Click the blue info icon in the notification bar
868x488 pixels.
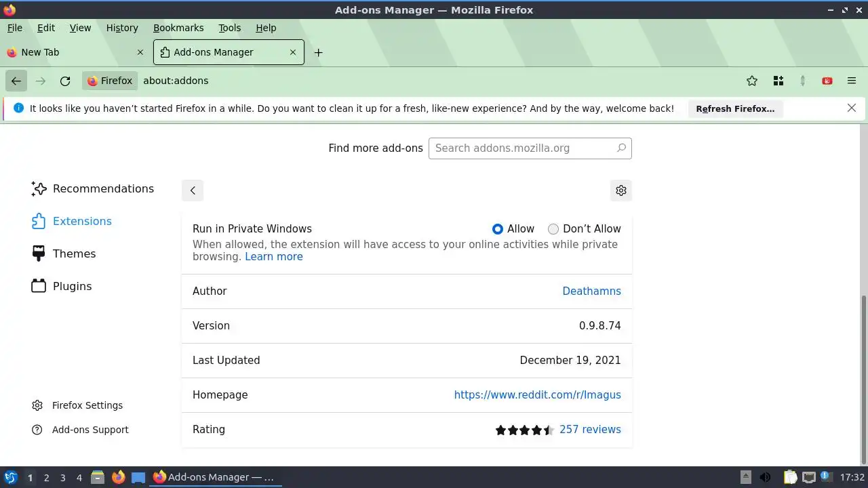click(18, 108)
